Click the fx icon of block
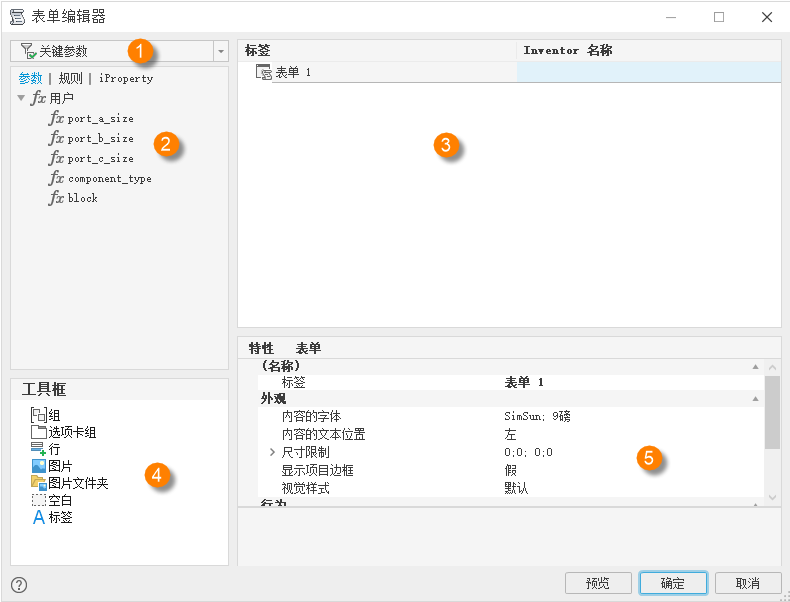The width and height of the screenshot is (790, 602). pos(56,198)
